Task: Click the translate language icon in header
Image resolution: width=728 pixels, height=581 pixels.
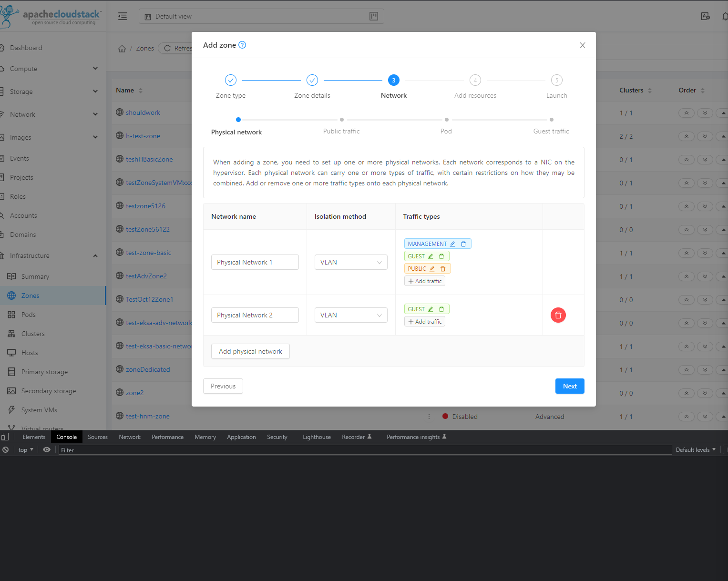Action: pos(706,16)
